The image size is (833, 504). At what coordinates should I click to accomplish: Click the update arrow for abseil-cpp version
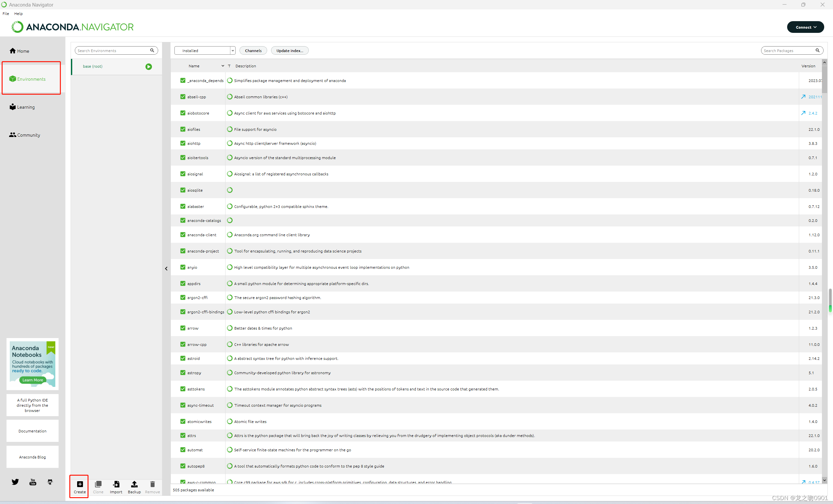(x=803, y=97)
